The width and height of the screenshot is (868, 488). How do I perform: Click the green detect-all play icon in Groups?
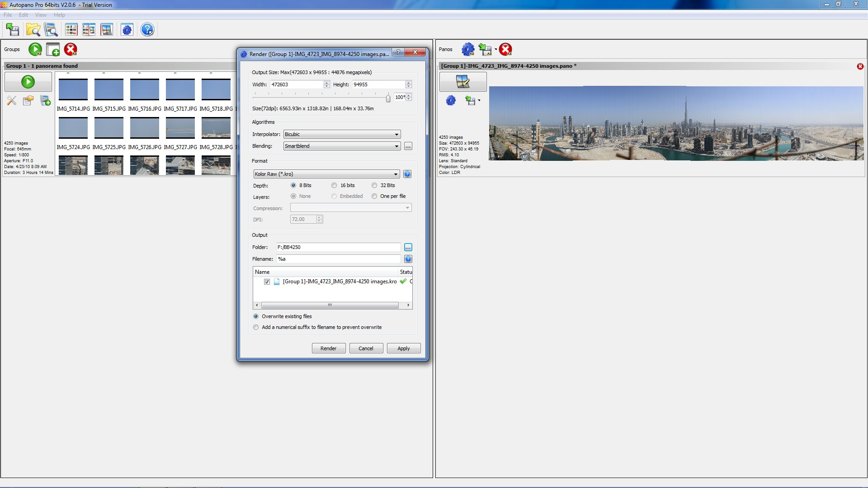pos(35,49)
